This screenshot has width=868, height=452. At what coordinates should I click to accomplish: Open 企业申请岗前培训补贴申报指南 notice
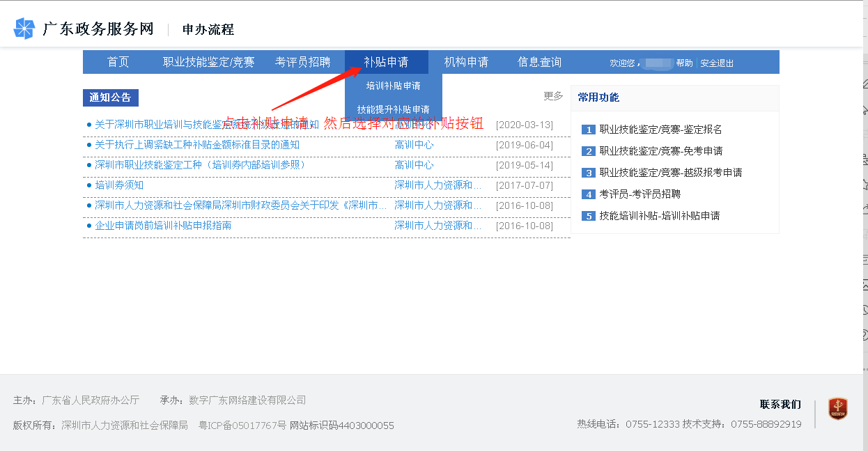pyautogui.click(x=163, y=226)
